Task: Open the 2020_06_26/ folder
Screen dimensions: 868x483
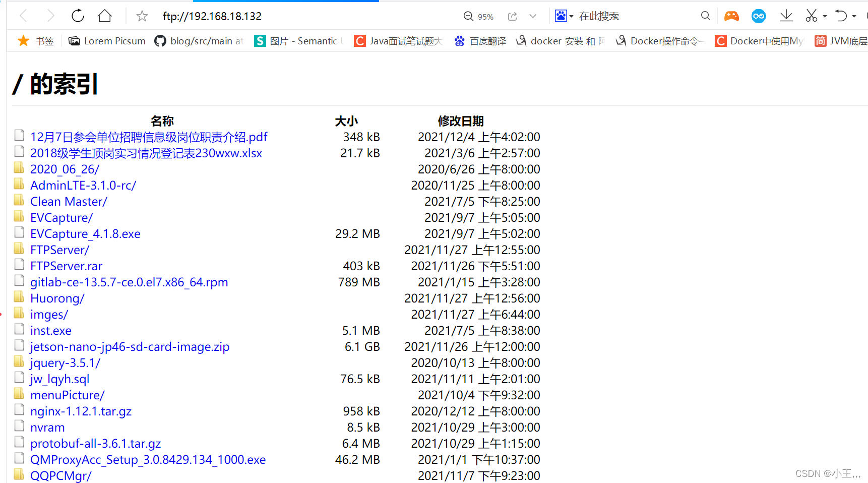Action: (x=65, y=169)
